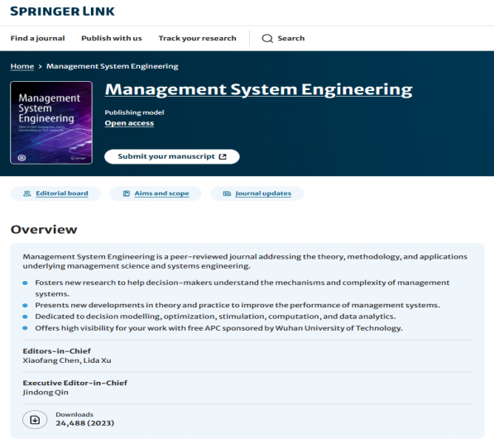Open the Journal updates link
494x448 pixels.
click(x=263, y=193)
